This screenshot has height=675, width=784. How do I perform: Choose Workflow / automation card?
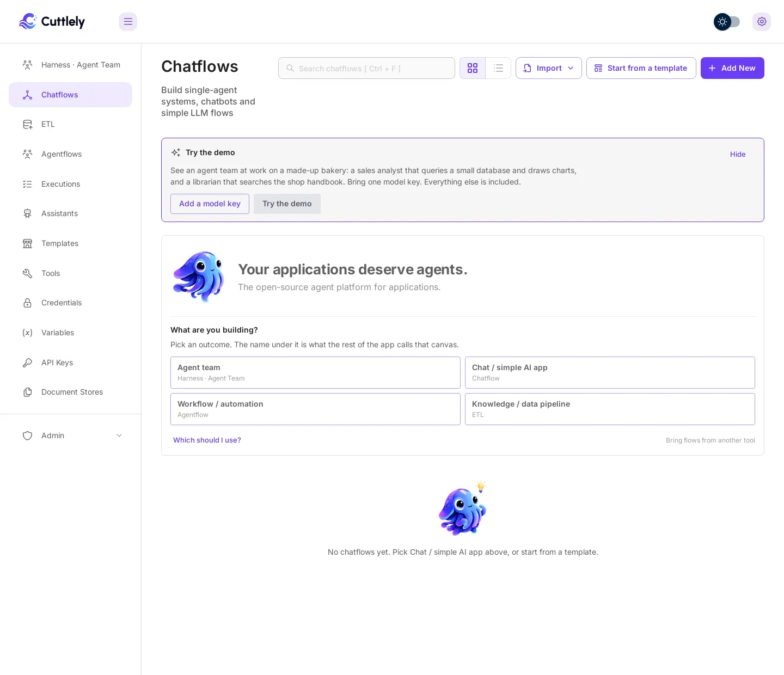[x=315, y=409]
